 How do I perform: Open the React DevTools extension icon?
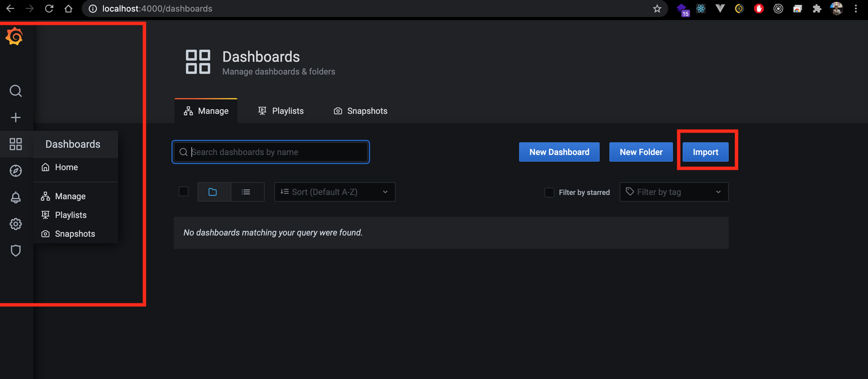tap(701, 8)
